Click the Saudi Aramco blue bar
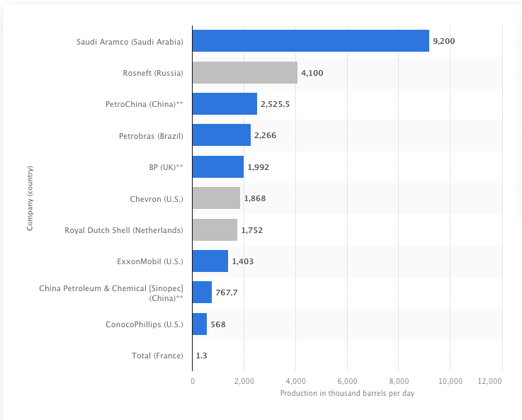 point(311,41)
